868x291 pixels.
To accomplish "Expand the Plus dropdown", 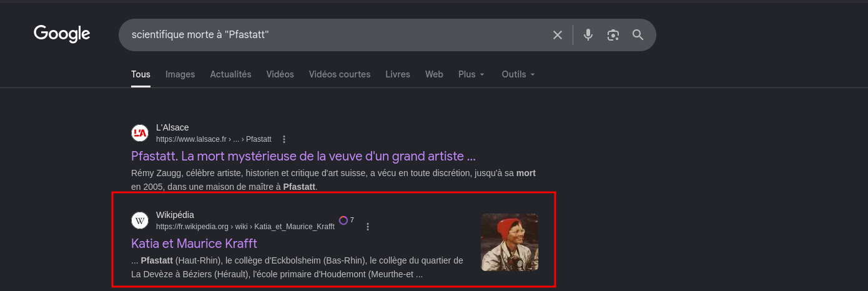I will pos(471,74).
